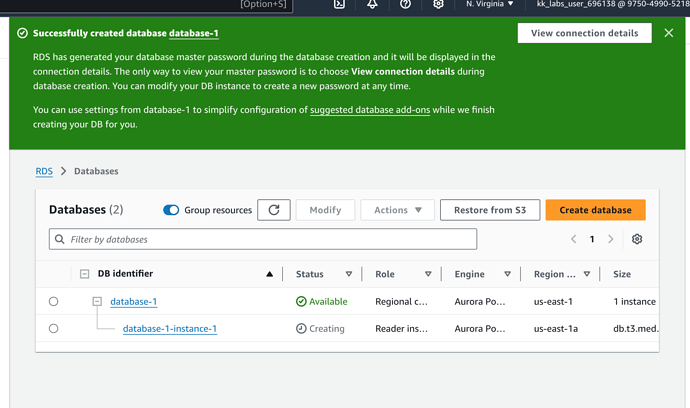Open table preferences gear icon
The height and width of the screenshot is (408, 690).
coord(637,240)
